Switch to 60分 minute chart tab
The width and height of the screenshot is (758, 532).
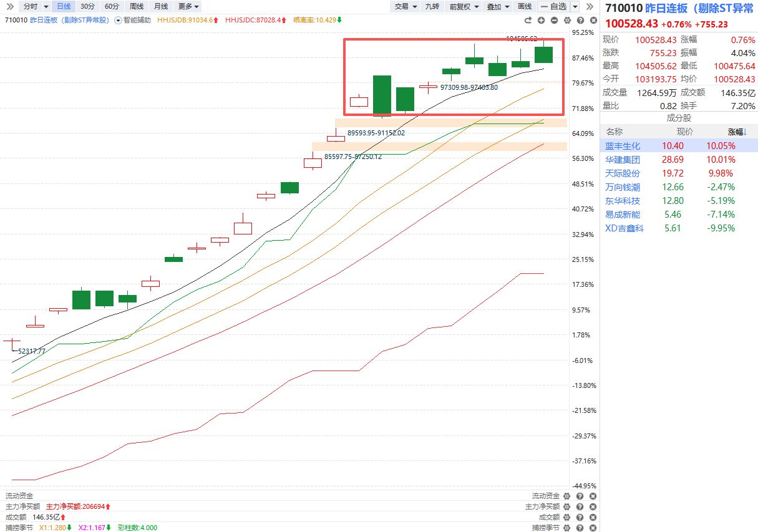[x=112, y=6]
